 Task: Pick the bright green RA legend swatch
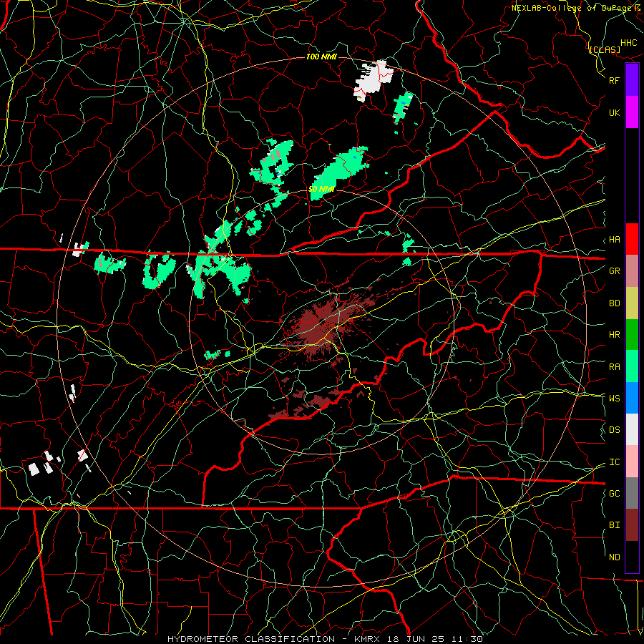(632, 366)
